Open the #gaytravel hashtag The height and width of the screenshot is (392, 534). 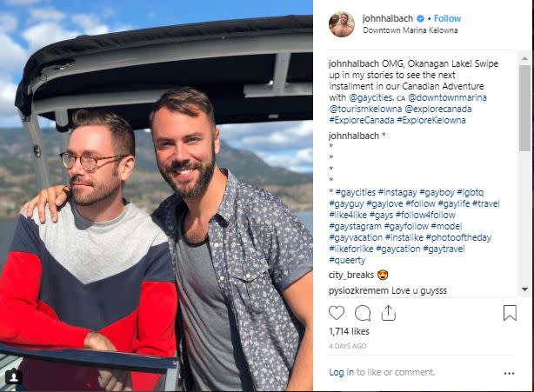(x=444, y=249)
